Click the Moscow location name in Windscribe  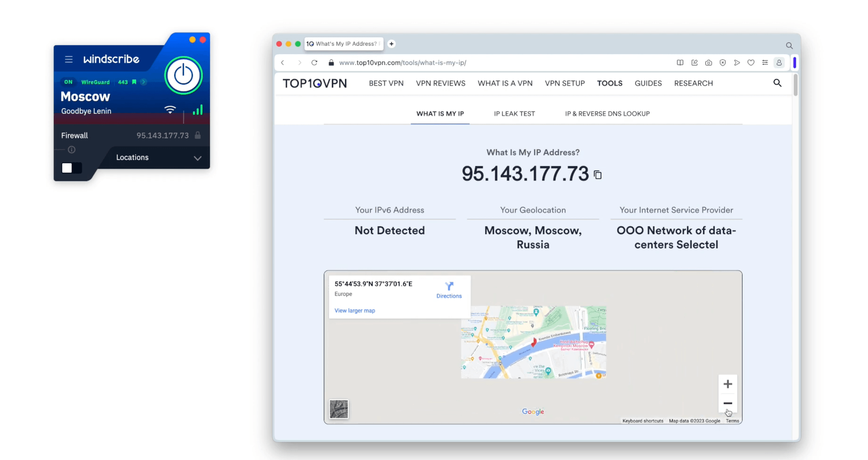(x=85, y=97)
